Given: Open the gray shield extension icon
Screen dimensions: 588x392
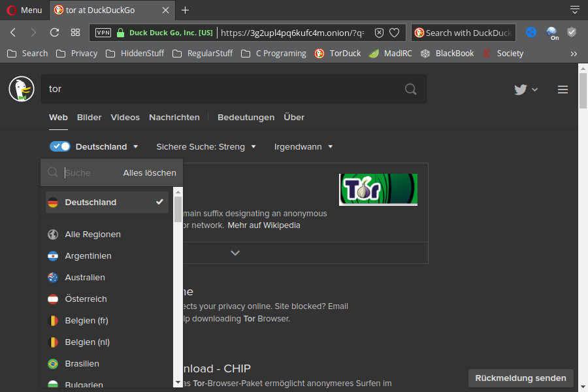Looking at the screenshot, I should pos(572,32).
